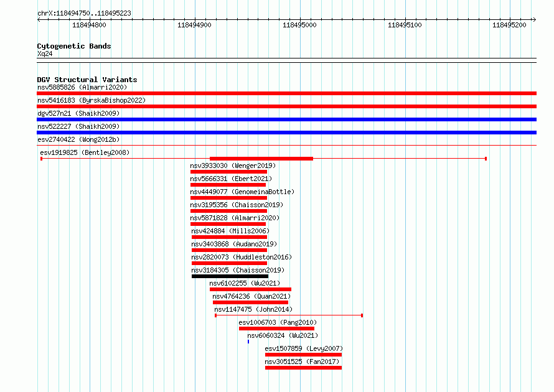Click the ruler at position 118495100

[x=405, y=25]
